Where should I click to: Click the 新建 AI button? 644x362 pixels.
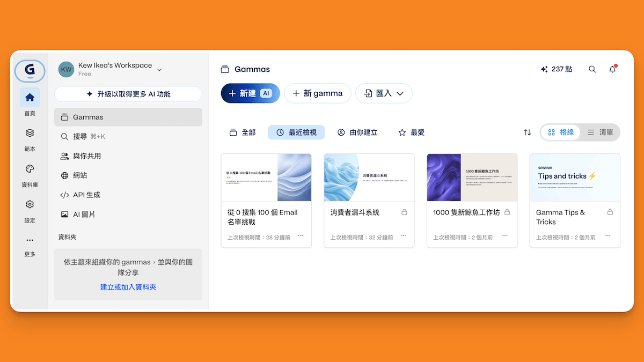pyautogui.click(x=250, y=93)
